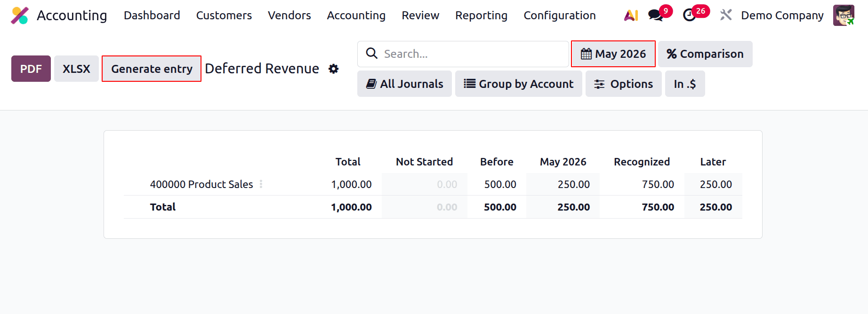Open the All Journals filter
The width and height of the screenshot is (868, 314).
(x=404, y=84)
